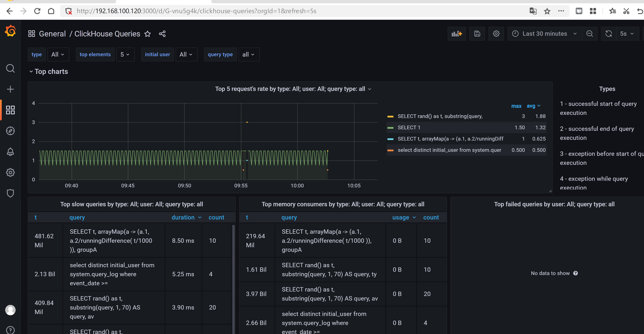Screen dimensions: 644x334
Task: Click the Types panel title
Action: point(607,89)
